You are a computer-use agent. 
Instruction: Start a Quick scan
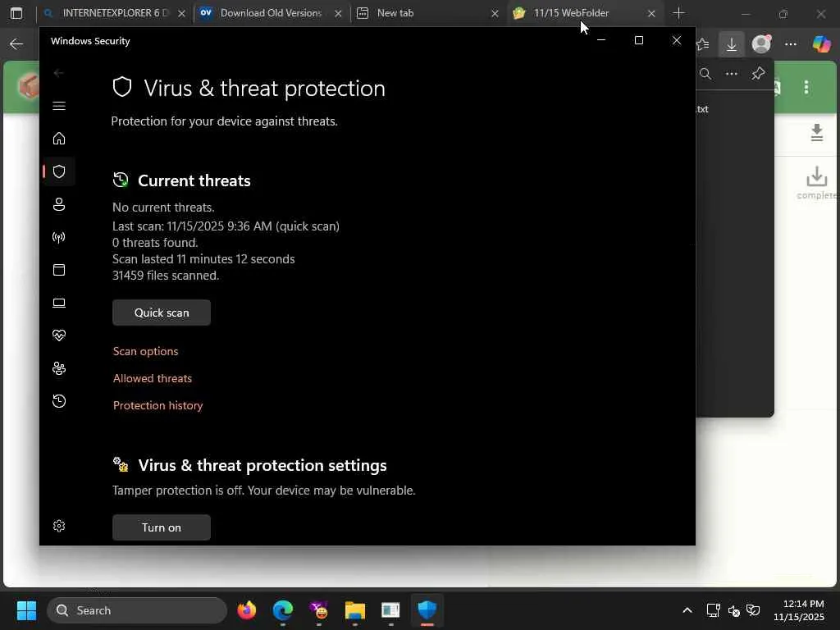(162, 313)
